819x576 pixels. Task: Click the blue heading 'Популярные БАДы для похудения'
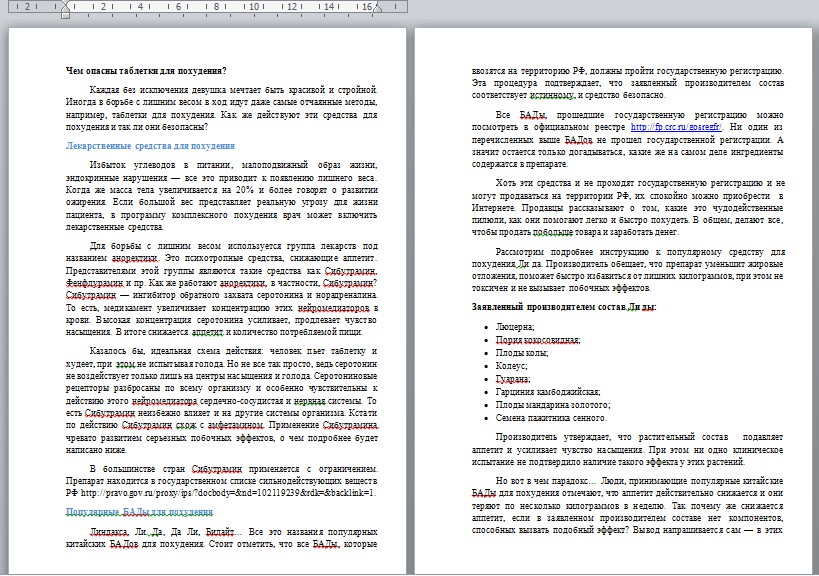[x=139, y=512]
